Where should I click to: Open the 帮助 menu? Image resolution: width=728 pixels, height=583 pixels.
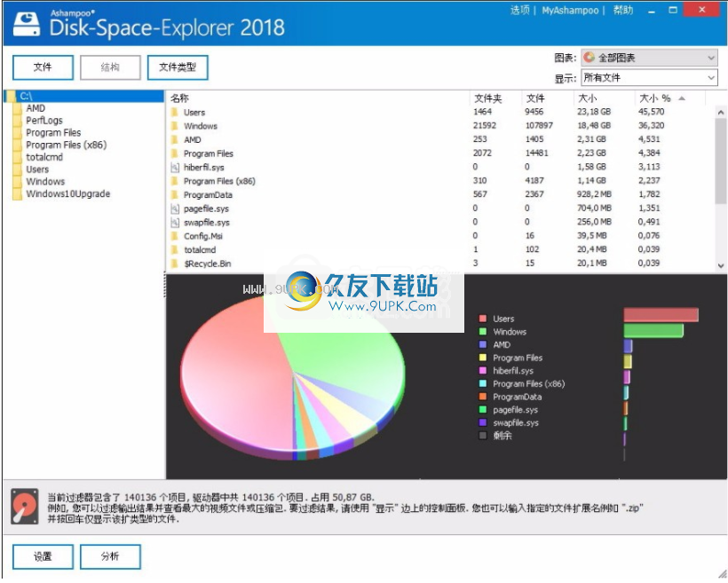(622, 11)
